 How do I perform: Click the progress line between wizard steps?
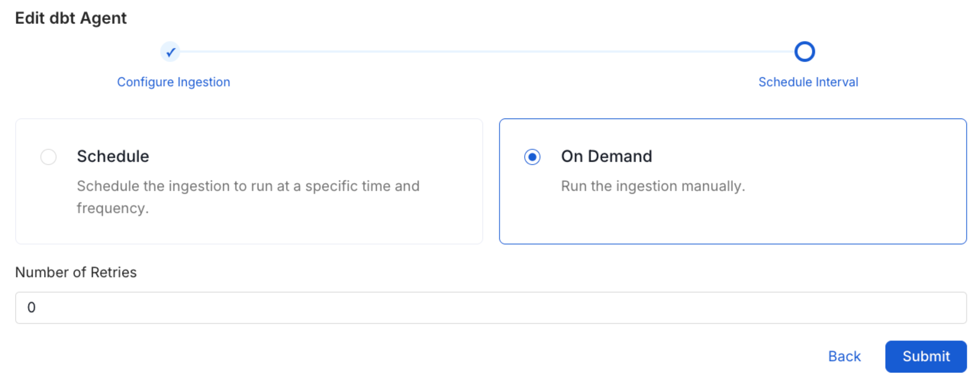point(487,51)
